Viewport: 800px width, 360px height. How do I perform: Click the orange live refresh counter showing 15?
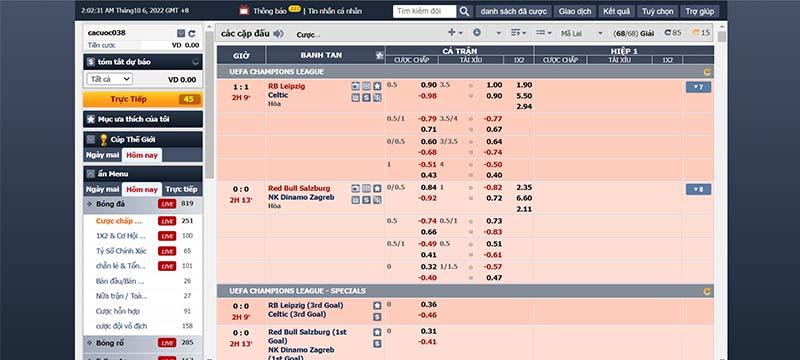coord(701,33)
